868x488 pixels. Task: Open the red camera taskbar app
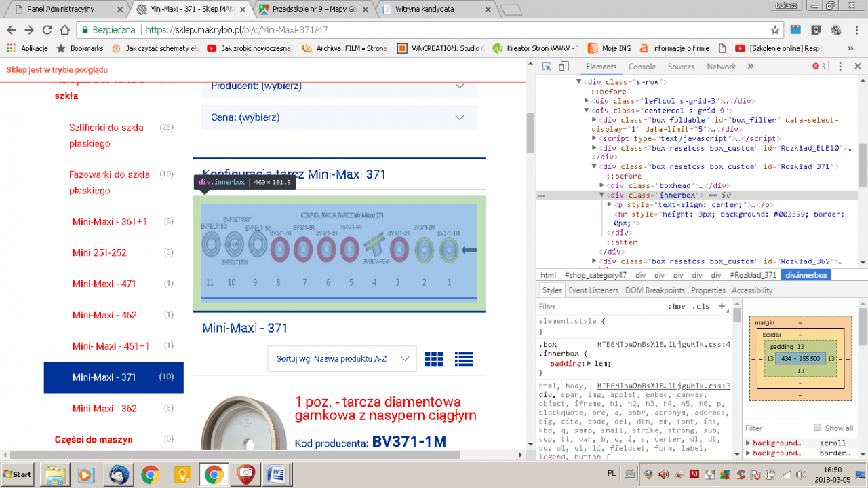(x=245, y=474)
